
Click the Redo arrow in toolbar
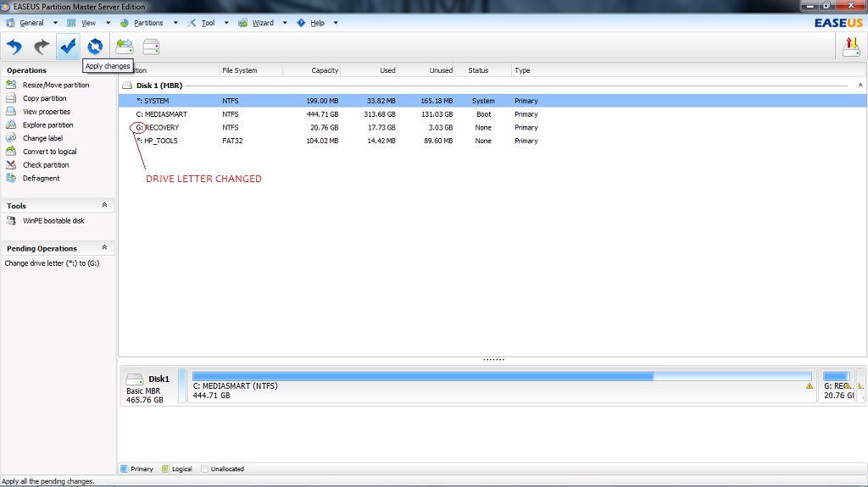pos(42,47)
